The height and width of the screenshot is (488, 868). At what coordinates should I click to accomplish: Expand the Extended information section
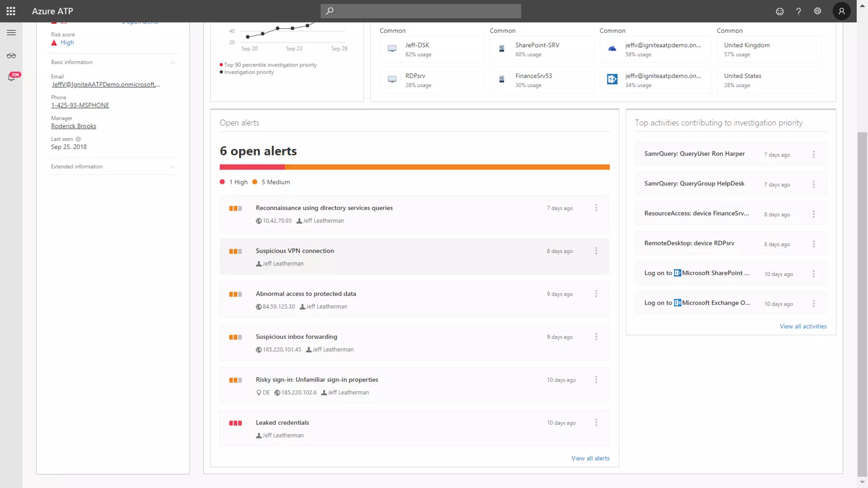[x=172, y=167]
